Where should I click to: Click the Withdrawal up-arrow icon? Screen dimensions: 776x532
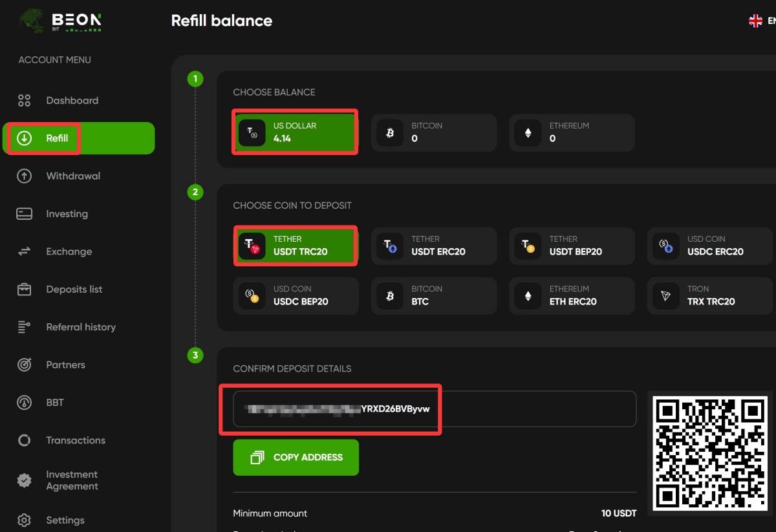[x=25, y=176]
